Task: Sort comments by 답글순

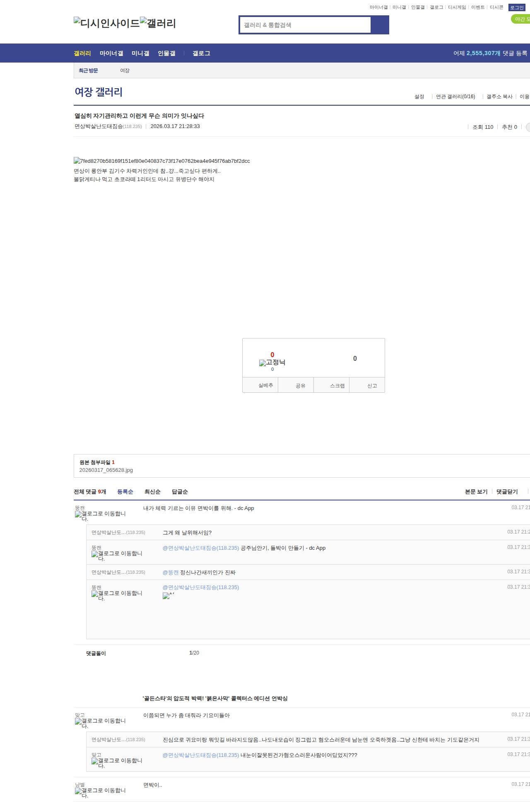Action: click(x=180, y=492)
